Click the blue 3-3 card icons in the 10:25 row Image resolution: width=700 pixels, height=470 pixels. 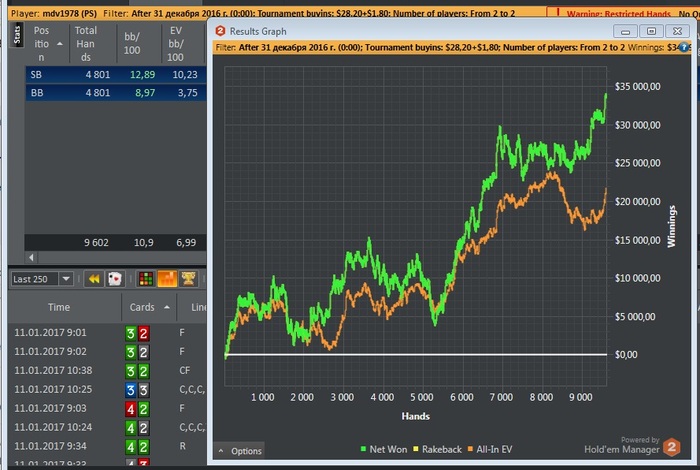coord(137,390)
